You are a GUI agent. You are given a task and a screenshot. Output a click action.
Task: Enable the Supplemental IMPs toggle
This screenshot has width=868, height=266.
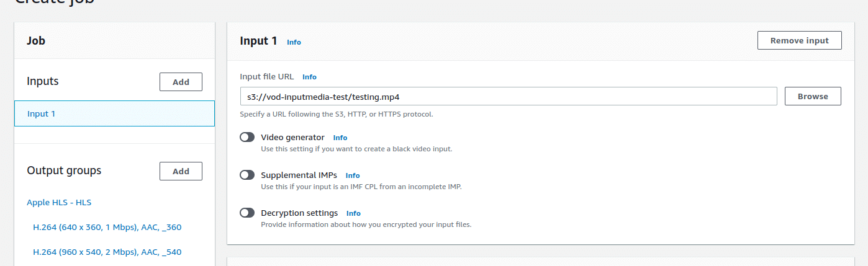tap(247, 175)
